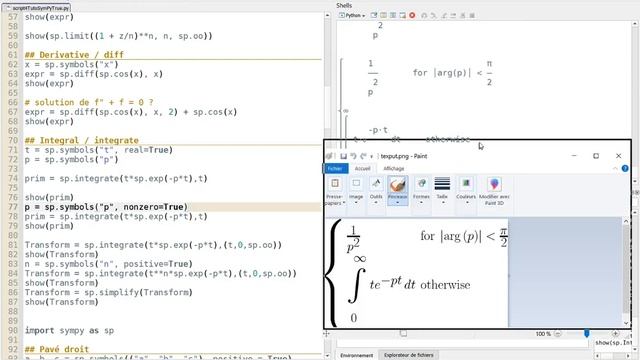Open the Fichier menu in Paint
The height and width of the screenshot is (360, 640).
coord(335,169)
